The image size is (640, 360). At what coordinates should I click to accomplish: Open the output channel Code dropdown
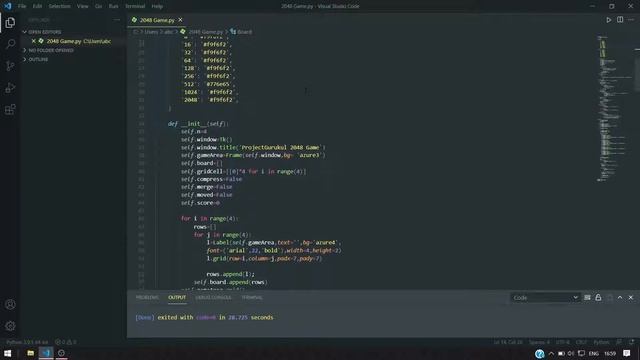click(x=545, y=298)
